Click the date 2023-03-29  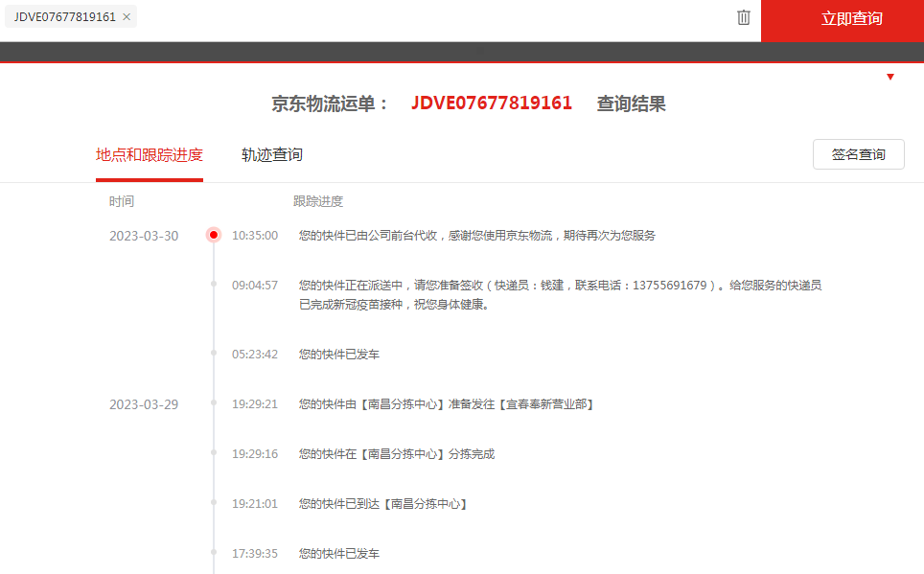click(x=144, y=404)
